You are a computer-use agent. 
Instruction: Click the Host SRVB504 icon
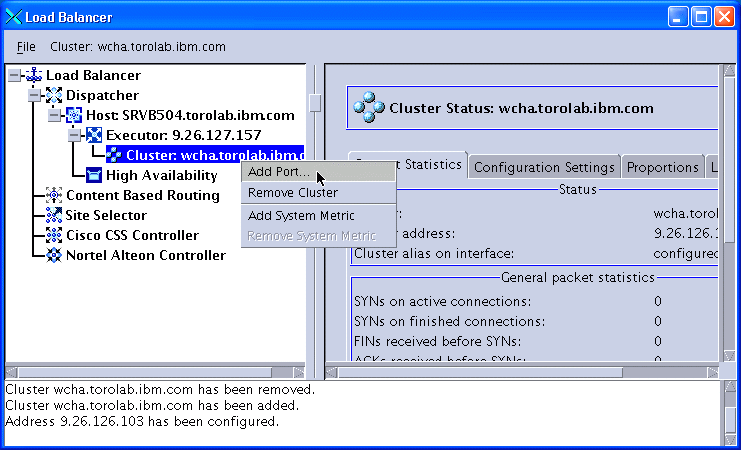point(74,115)
